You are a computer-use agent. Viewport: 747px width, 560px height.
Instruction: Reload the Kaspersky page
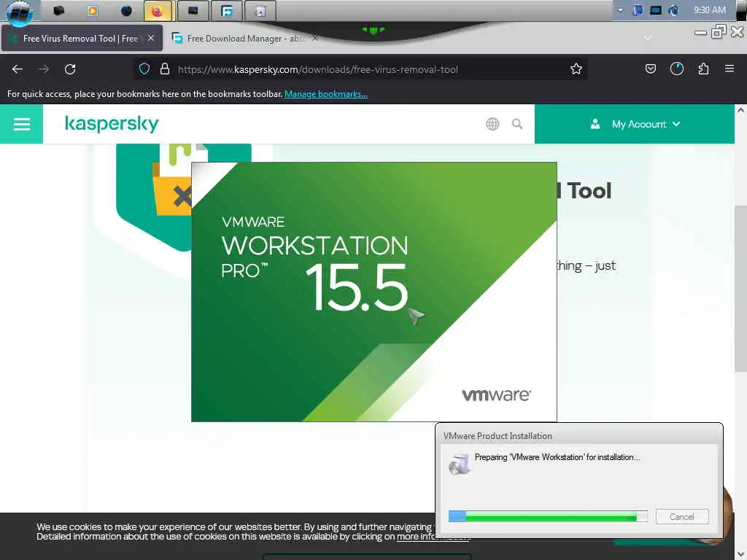(x=70, y=69)
